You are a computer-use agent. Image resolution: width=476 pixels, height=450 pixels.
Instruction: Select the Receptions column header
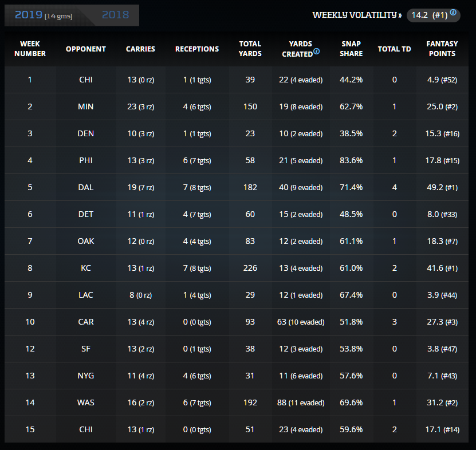coord(197,49)
